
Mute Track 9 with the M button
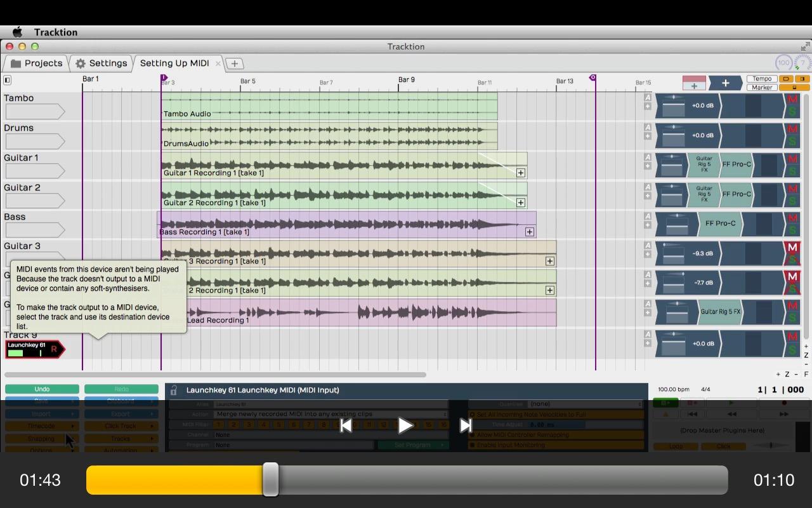coord(792,337)
